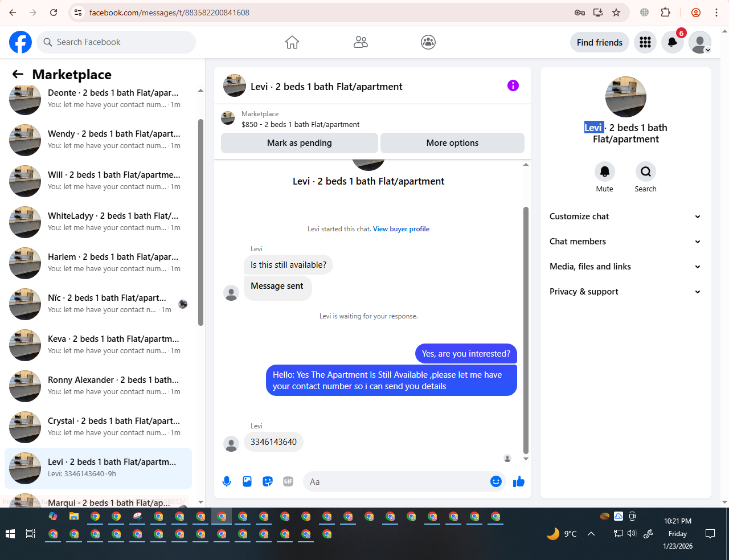Open Nic conversation in the list
This screenshot has height=560, width=729.
[x=98, y=304]
